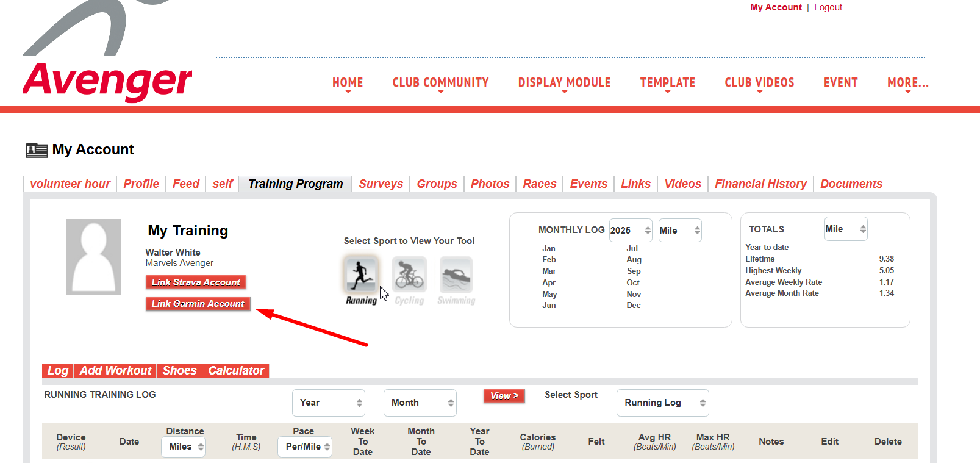Open the Pace Per/Mile dropdown

pyautogui.click(x=305, y=447)
